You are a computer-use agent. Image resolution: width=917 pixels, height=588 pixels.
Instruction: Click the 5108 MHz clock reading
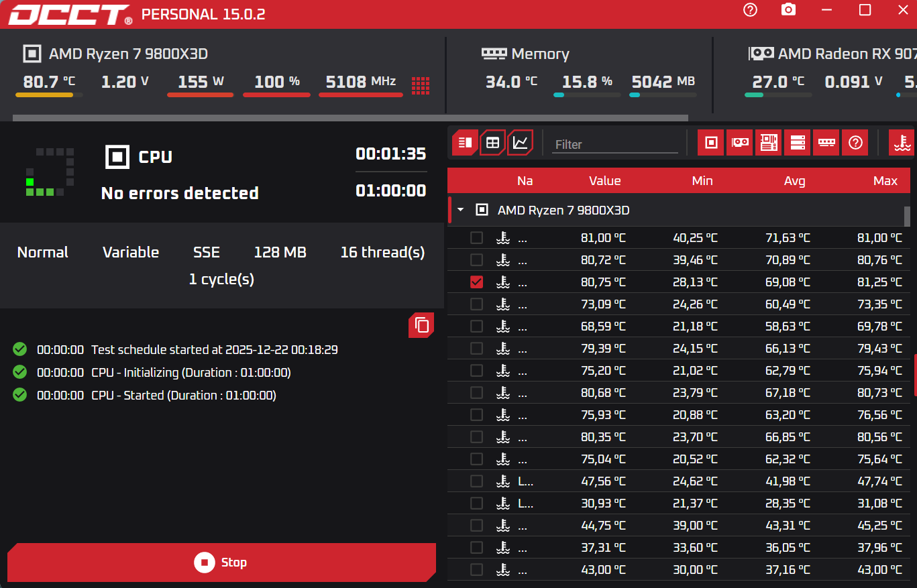tap(361, 82)
